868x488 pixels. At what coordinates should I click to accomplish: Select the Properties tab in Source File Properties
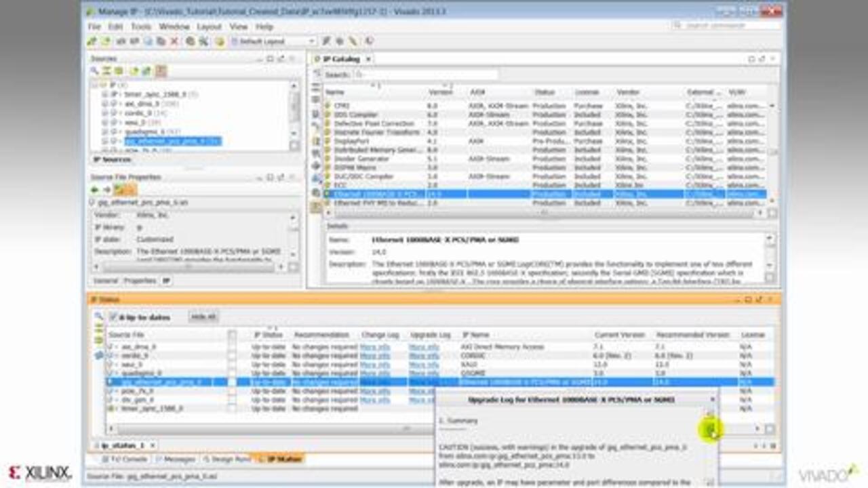(x=140, y=281)
